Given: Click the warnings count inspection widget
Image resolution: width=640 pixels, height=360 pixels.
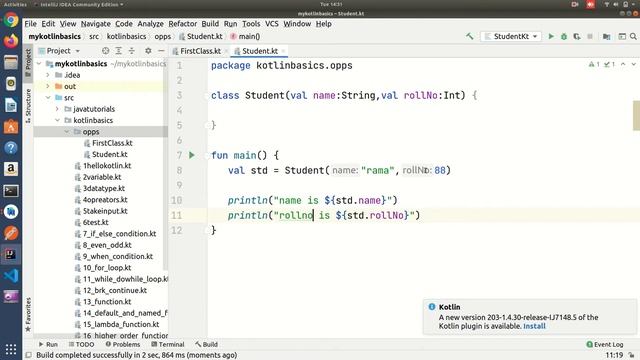Looking at the screenshot, I should [594, 64].
